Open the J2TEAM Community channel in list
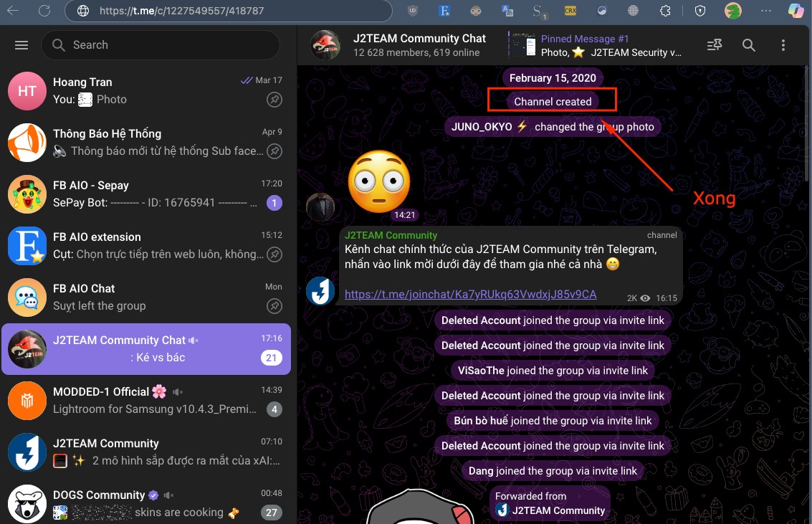This screenshot has height=524, width=812. pos(146,452)
